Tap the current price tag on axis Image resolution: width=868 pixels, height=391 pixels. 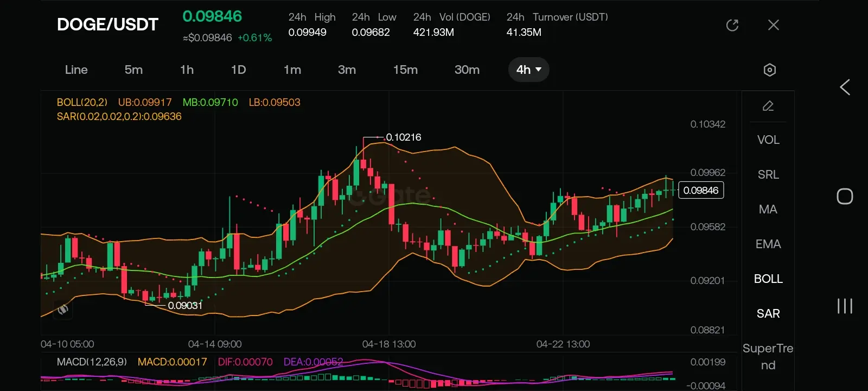pos(701,191)
